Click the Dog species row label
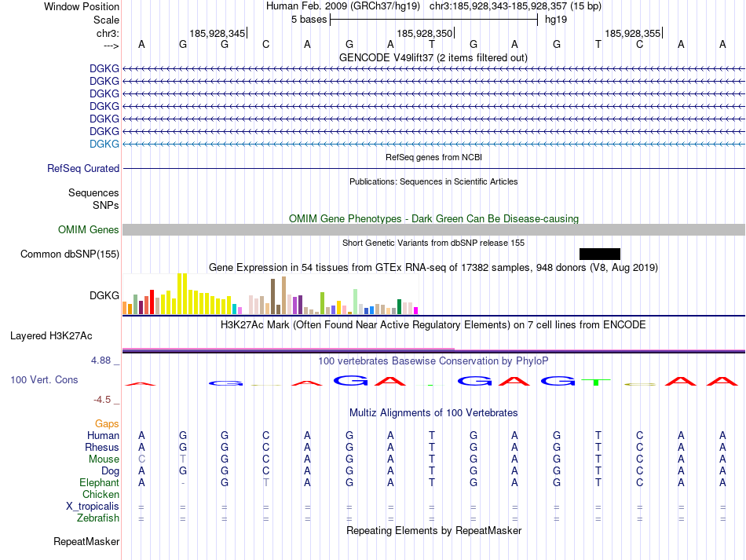 point(111,471)
